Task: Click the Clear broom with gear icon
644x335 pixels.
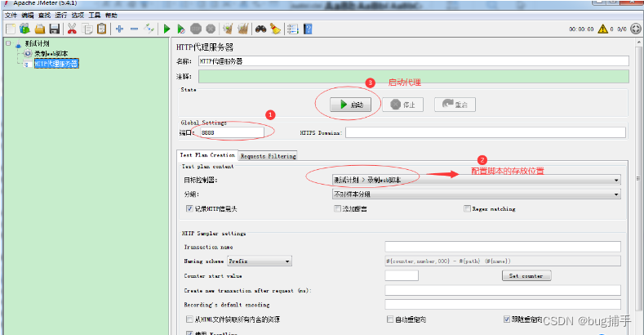Action: click(228, 29)
